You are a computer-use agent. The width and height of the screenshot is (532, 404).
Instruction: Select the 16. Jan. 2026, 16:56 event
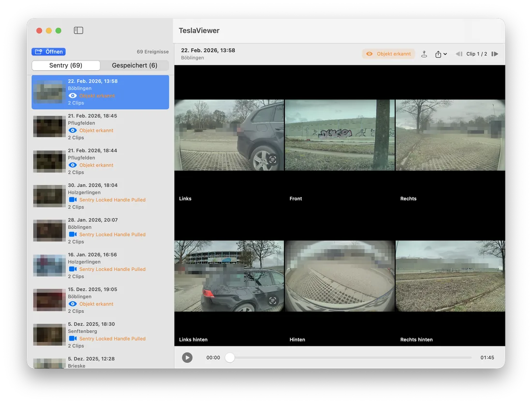(100, 265)
